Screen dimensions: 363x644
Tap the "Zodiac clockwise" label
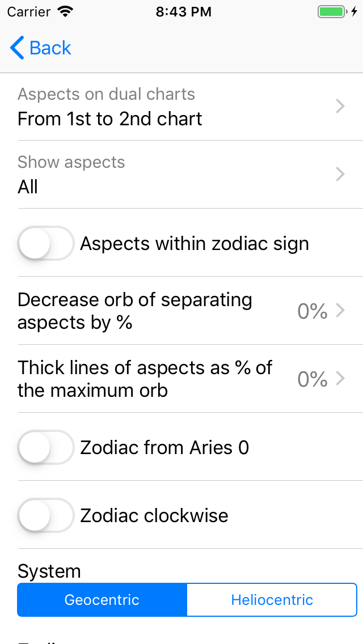[x=154, y=516]
